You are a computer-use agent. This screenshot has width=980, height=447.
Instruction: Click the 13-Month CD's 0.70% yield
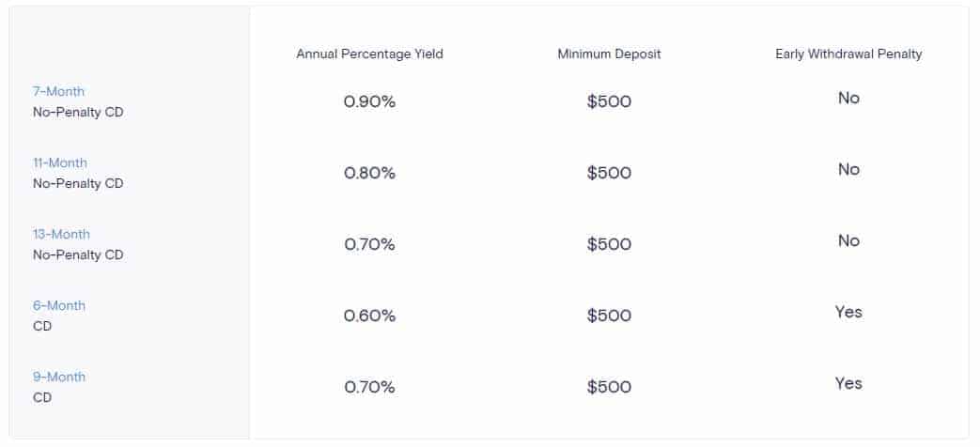[369, 244]
